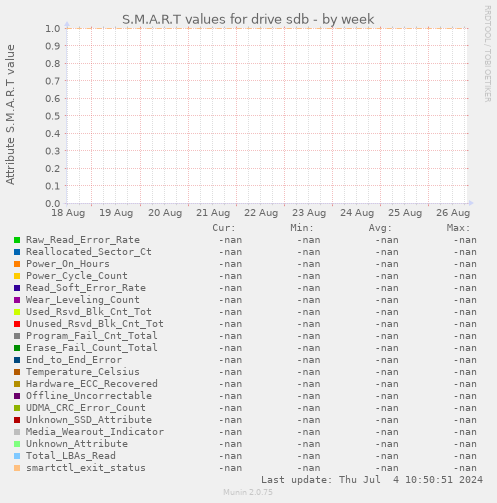Screen dimensions: 497x503
Task: Select the smartctl_exit_status legend label
Action: (86, 468)
